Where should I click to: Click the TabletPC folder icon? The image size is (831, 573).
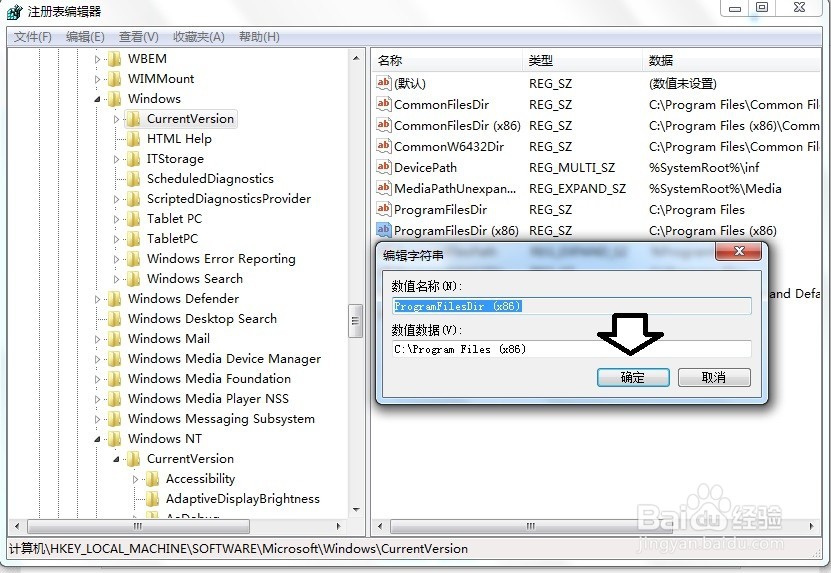coord(133,239)
